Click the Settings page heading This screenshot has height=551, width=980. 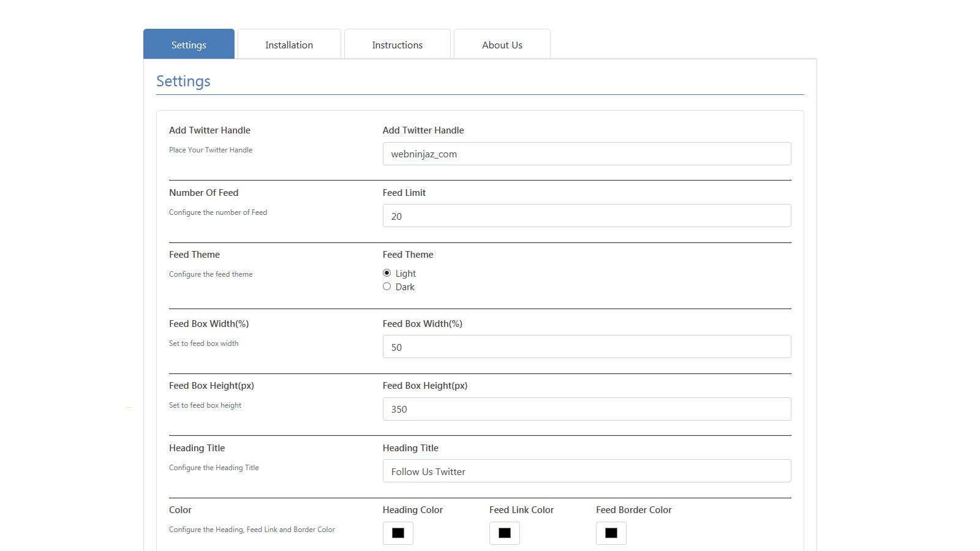(183, 80)
